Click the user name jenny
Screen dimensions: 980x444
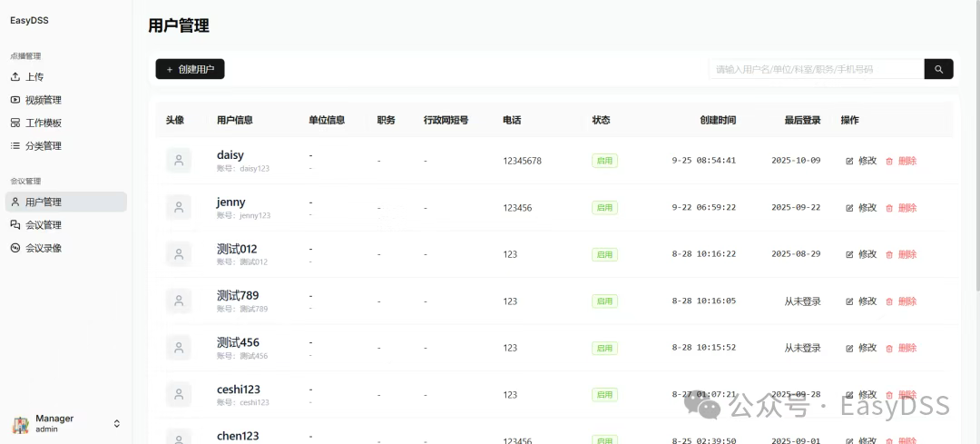click(x=231, y=202)
